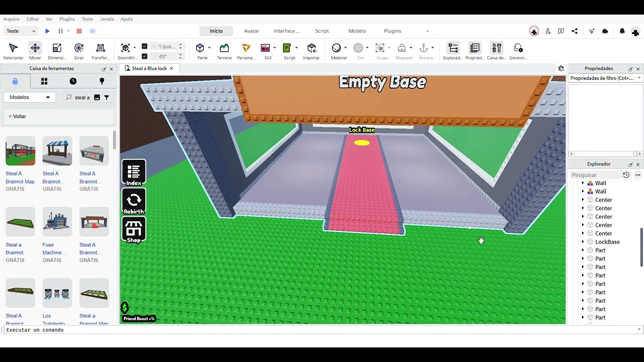This screenshot has width=644, height=362.
Task: Open viewport settings gear icon
Action: click(561, 68)
